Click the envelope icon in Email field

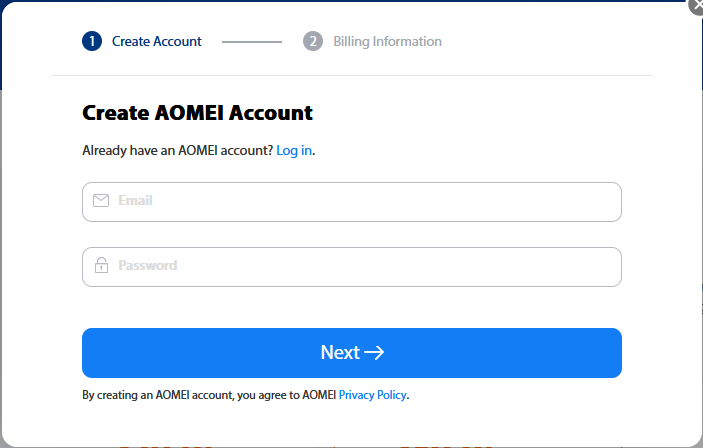101,201
